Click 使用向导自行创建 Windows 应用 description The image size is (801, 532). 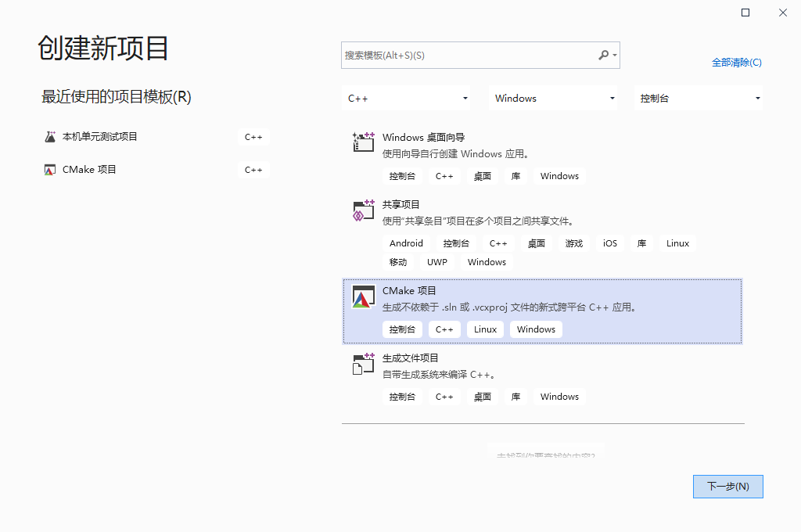tap(456, 154)
